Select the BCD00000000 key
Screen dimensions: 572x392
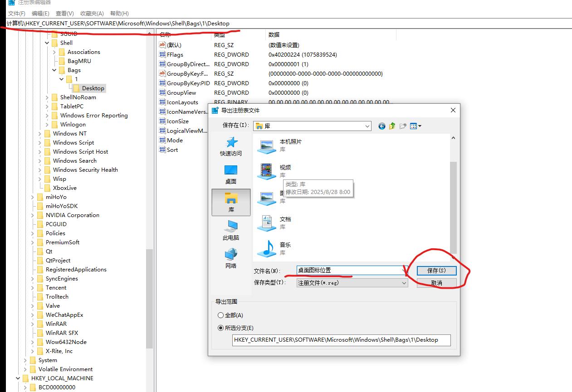(57, 387)
